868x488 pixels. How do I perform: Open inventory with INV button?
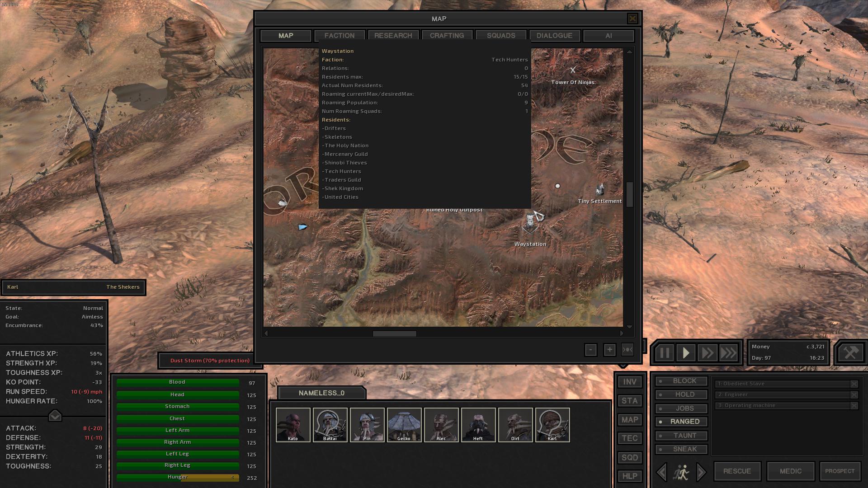pyautogui.click(x=630, y=382)
